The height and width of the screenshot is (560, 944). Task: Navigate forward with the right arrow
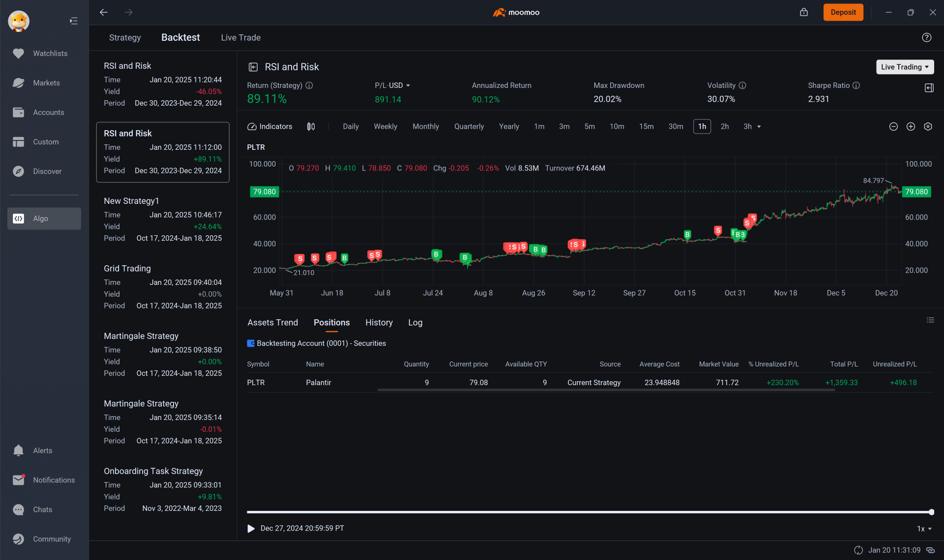pos(129,12)
